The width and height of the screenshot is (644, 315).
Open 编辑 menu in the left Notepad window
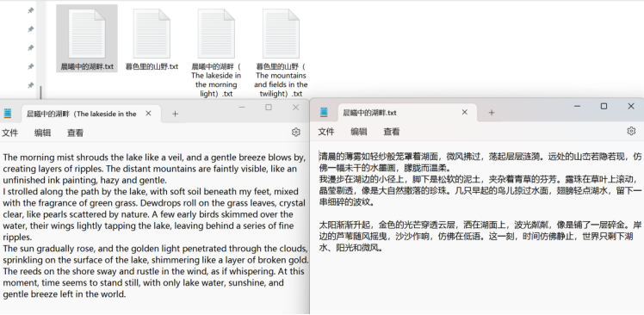pos(43,133)
